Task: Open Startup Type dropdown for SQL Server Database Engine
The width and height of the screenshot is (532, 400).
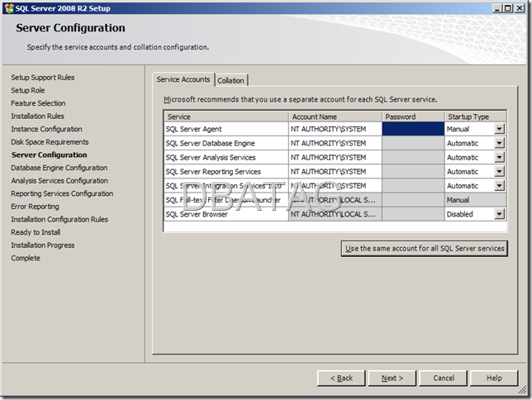Action: [x=499, y=143]
